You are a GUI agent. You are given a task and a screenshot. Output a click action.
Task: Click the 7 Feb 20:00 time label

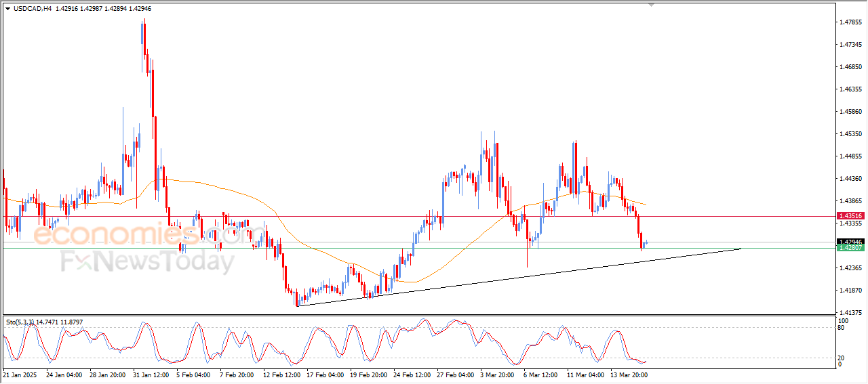point(237,375)
